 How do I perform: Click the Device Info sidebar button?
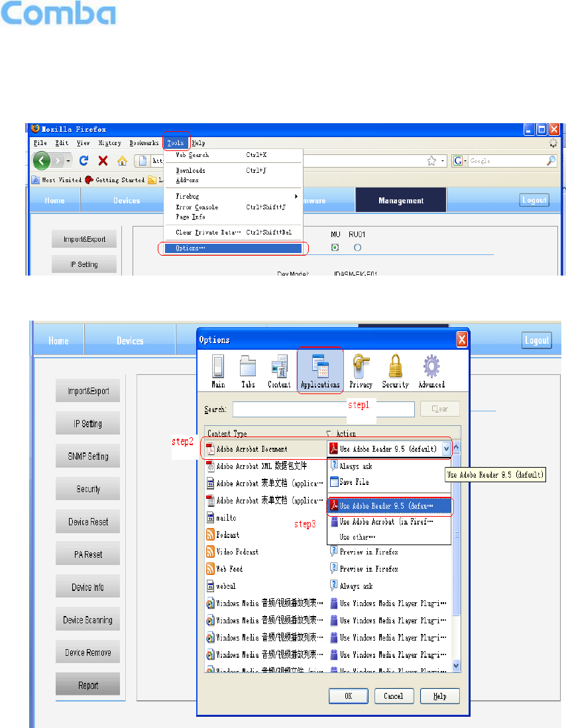coord(88,586)
